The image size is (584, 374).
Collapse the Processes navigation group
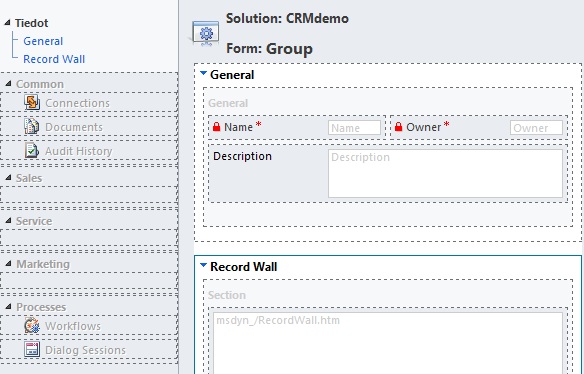coord(9,307)
